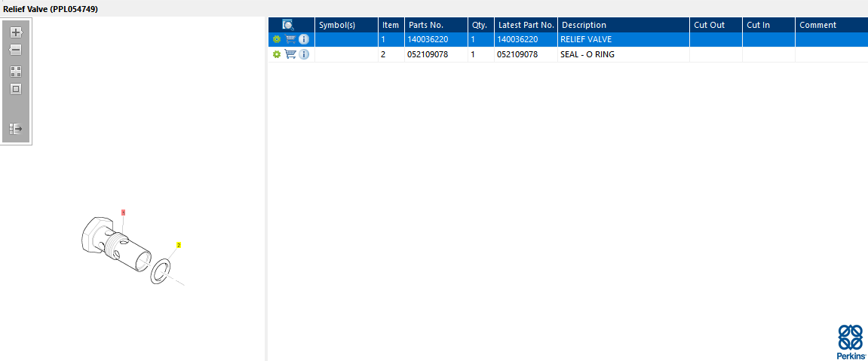This screenshot has height=361, width=868.
Task: Open info for SEAL - O RING row
Action: [x=304, y=54]
